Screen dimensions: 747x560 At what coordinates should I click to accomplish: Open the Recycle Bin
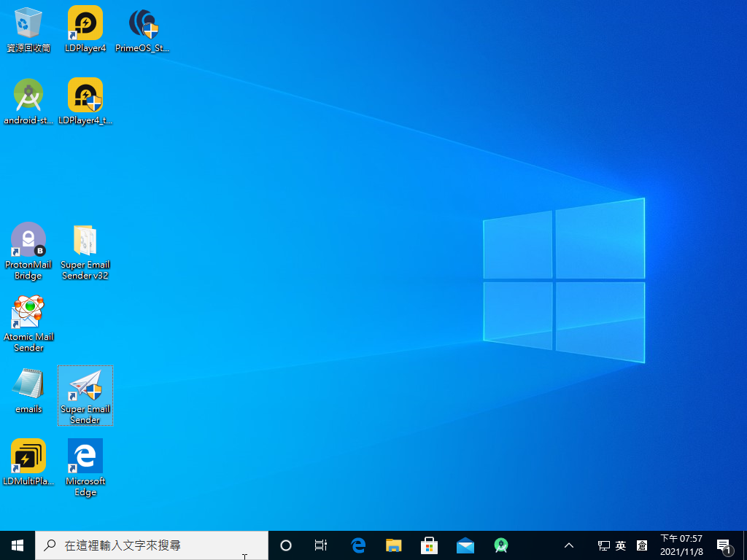point(28,22)
